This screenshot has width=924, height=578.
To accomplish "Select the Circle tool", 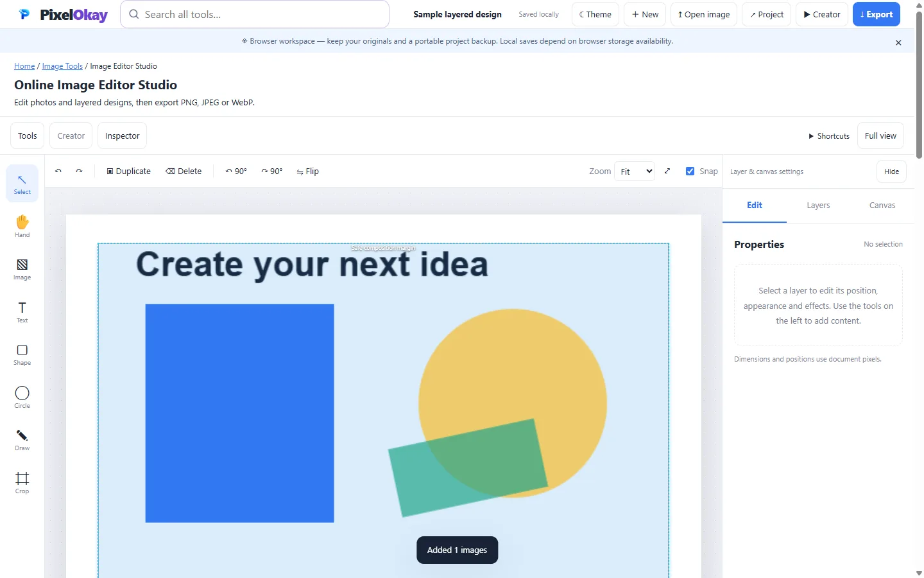I will [x=22, y=398].
